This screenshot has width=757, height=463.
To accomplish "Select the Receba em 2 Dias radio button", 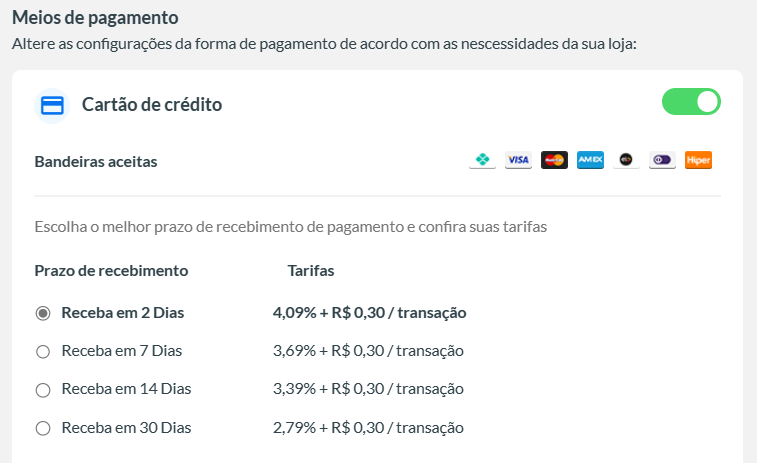I will (x=43, y=313).
